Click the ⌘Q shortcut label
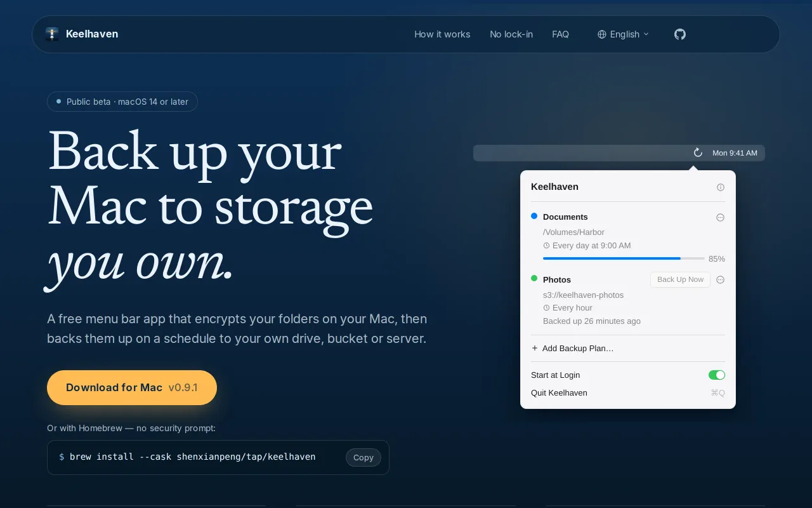This screenshot has height=508, width=812. click(x=717, y=392)
